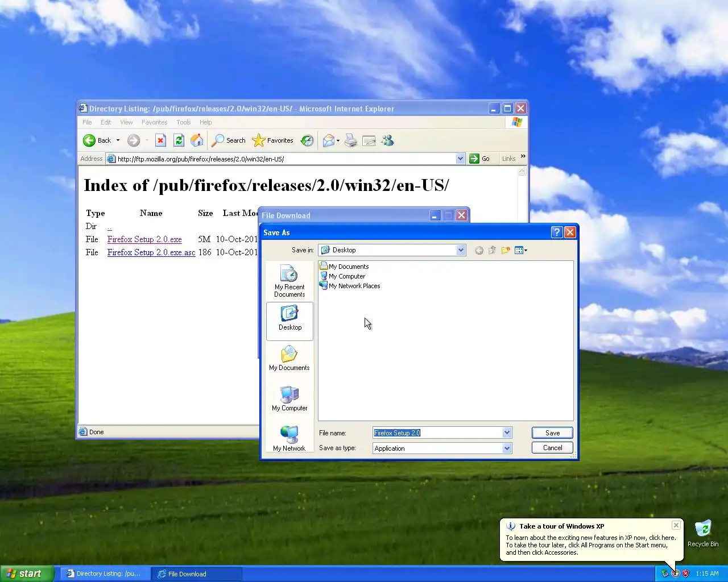Screen dimensions: 728x582
Task: Click the Forward arrow in Internet Explorer
Action: pos(134,140)
